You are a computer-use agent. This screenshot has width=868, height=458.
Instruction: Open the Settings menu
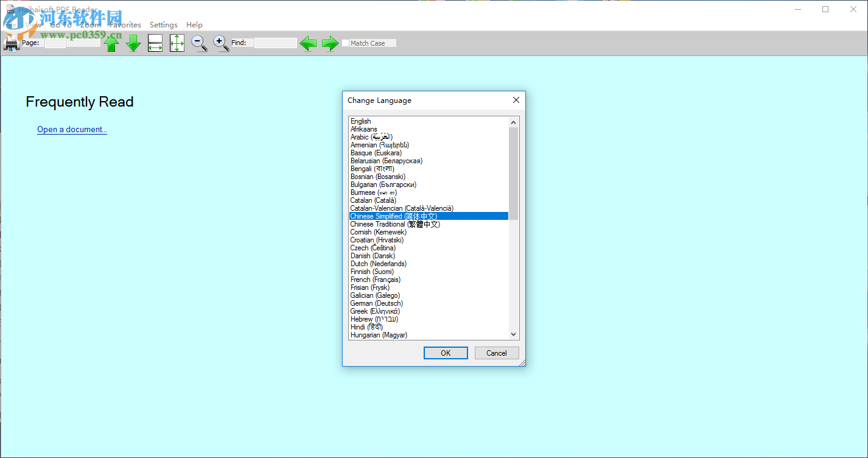pyautogui.click(x=163, y=25)
